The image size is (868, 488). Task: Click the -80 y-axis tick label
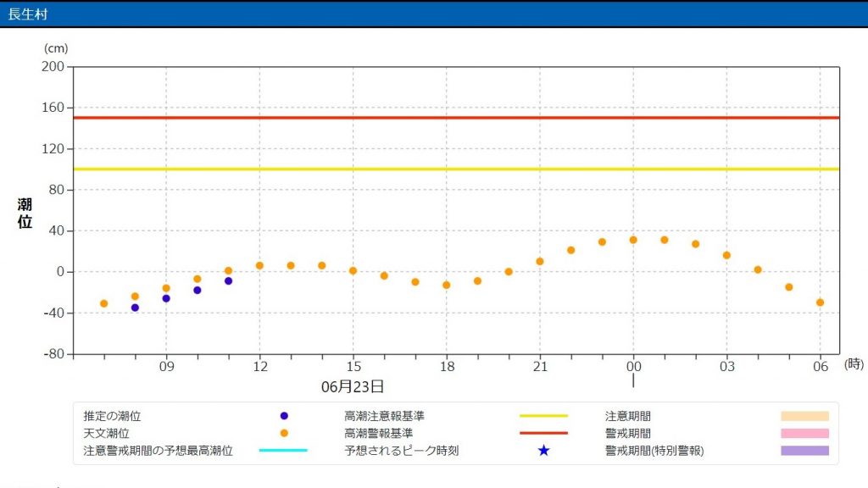53,354
